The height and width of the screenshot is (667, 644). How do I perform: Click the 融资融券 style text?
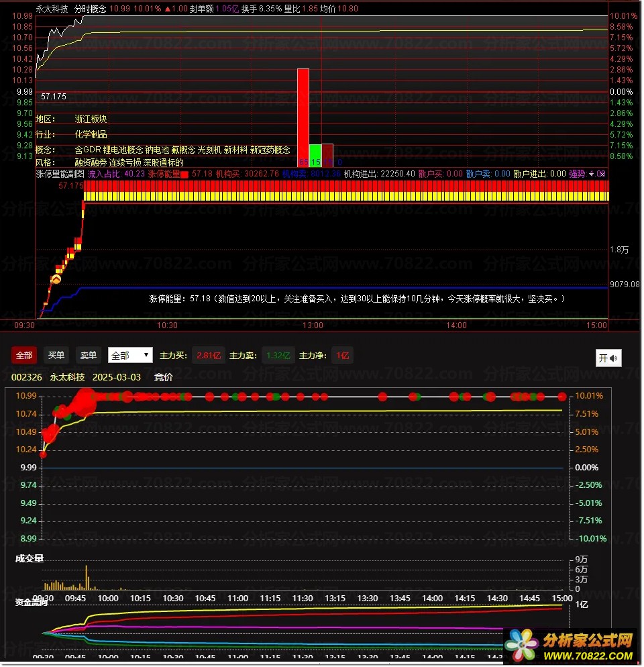(x=91, y=162)
